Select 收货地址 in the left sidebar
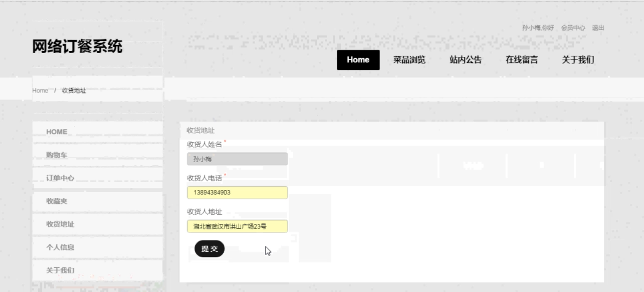644x292 pixels. click(x=60, y=224)
